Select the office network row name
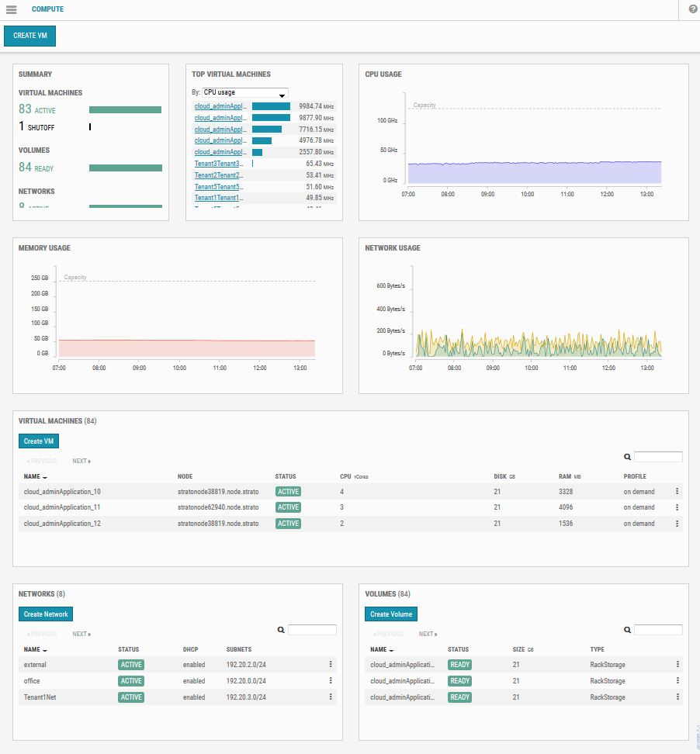700x754 pixels. tap(32, 681)
